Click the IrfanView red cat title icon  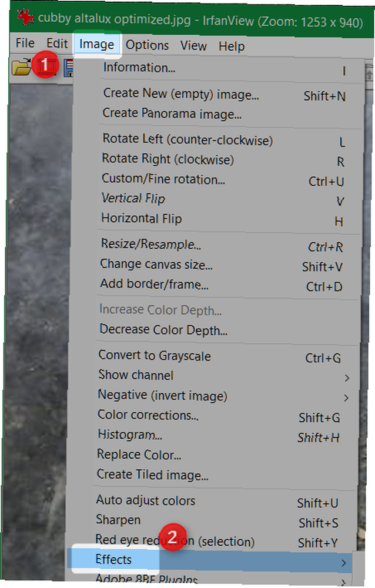25,17
